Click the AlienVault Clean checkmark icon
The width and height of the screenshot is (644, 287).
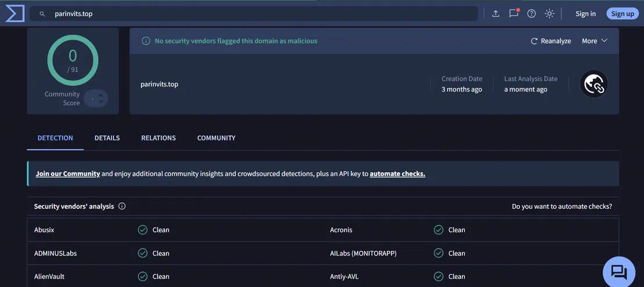143,277
